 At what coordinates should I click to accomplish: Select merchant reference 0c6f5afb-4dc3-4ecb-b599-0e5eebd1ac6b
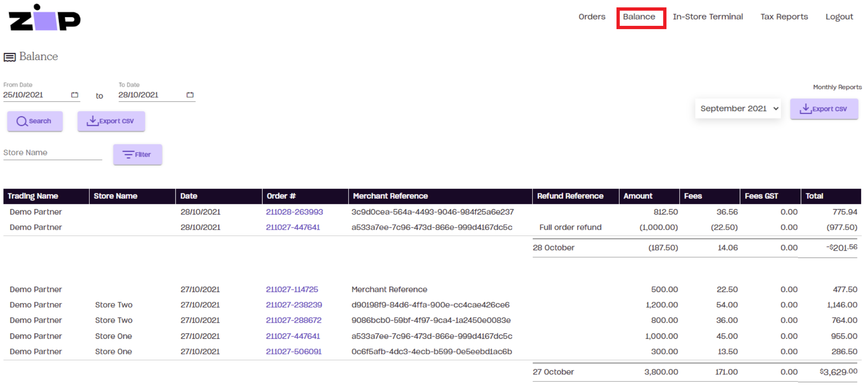(x=432, y=352)
